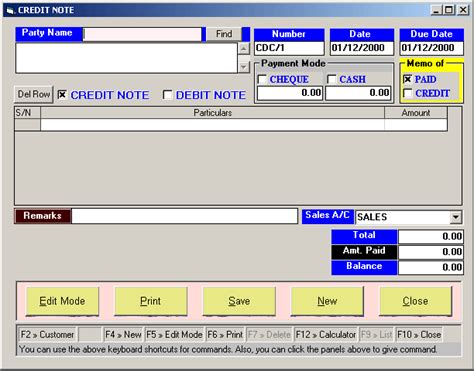Click the Remarks label
Viewport: 474px width, 371px height.
click(x=42, y=216)
